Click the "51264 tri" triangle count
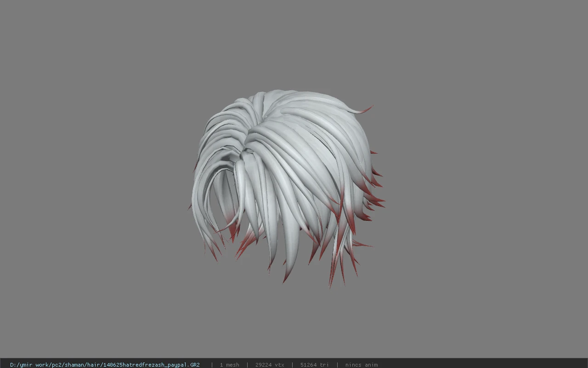Viewport: 588px width, 368px height. [314, 365]
